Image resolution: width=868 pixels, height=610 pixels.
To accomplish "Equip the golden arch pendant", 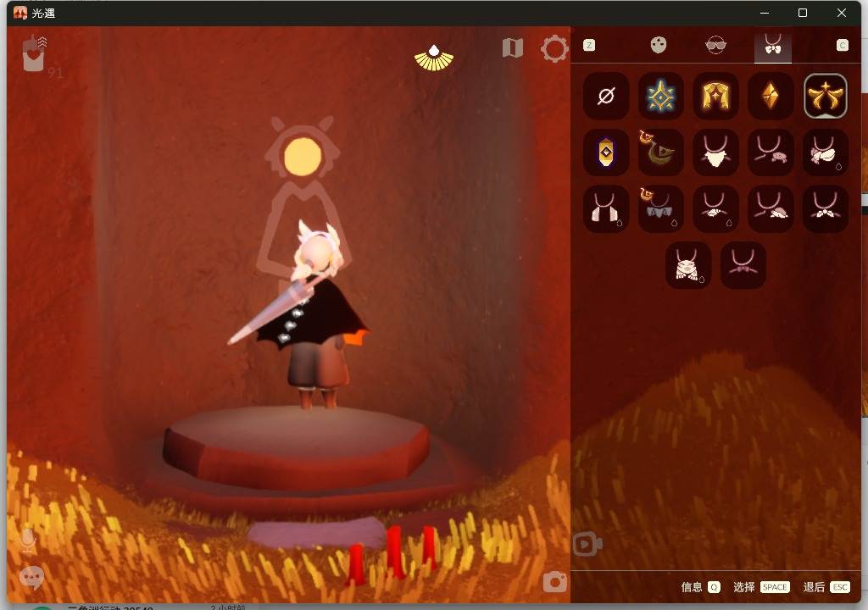I will (x=715, y=97).
